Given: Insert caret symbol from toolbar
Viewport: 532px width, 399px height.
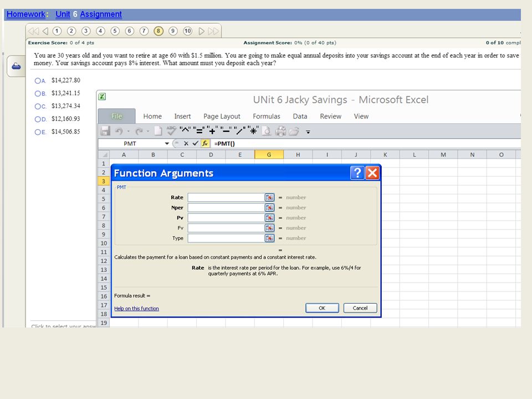Looking at the screenshot, I should click(x=185, y=130).
